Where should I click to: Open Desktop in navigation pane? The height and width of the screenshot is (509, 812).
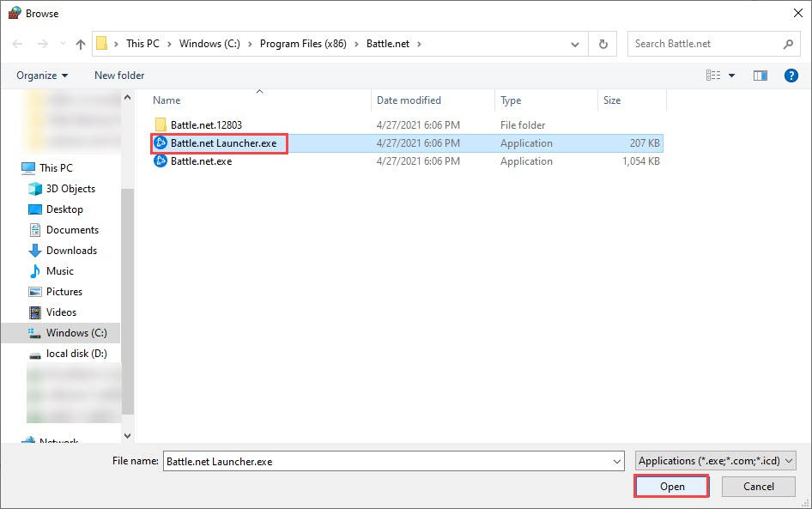(x=64, y=209)
